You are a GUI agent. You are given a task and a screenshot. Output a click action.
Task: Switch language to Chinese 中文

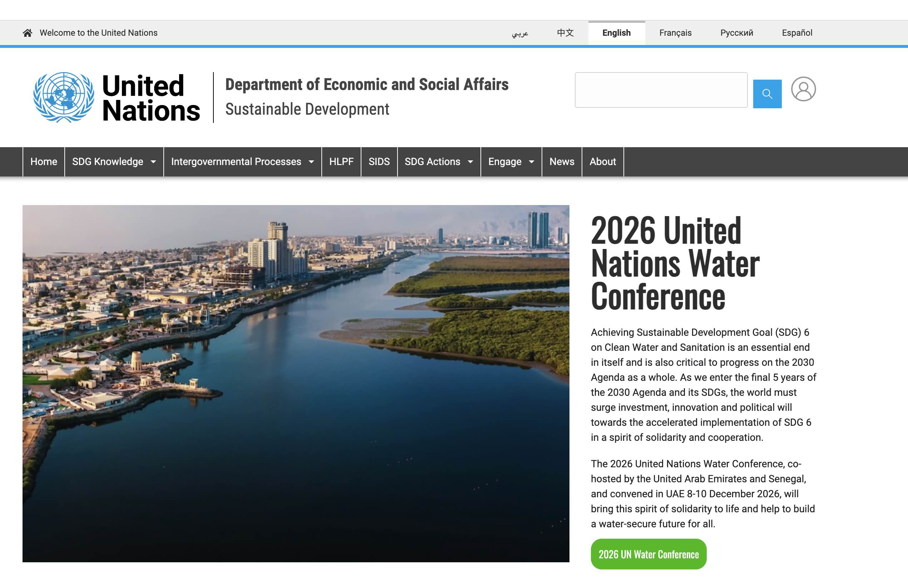click(x=565, y=33)
